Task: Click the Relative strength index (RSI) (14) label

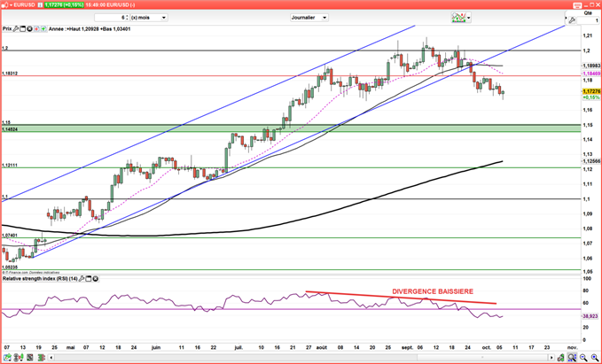Action: pyautogui.click(x=40, y=278)
